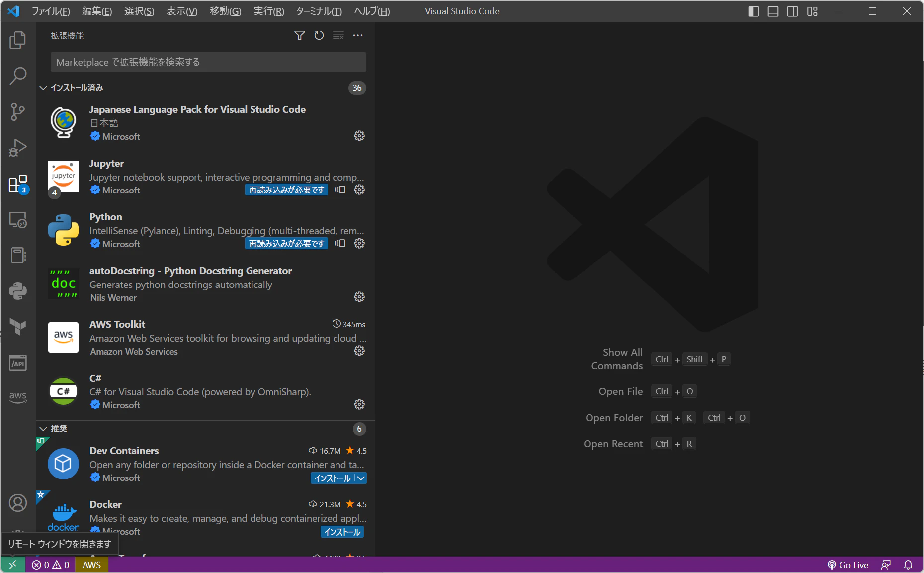Image resolution: width=924 pixels, height=573 pixels.
Task: Open the API activity bar icon
Action: (18, 363)
